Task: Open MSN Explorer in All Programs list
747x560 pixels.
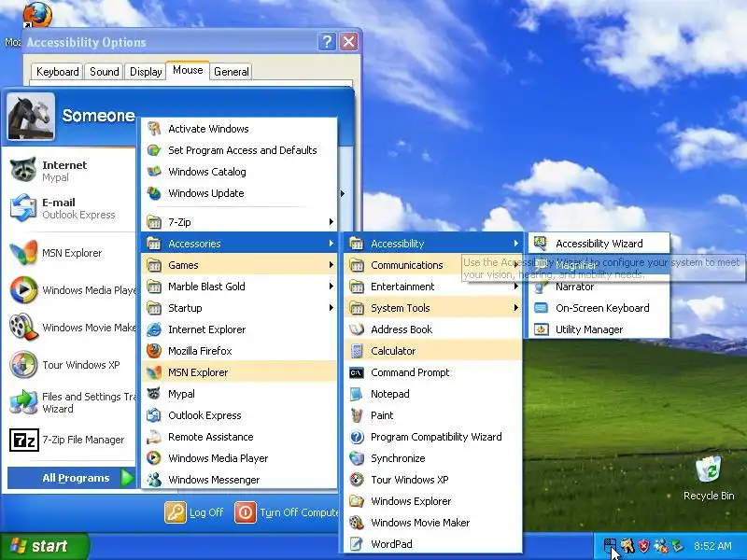Action: pyautogui.click(x=239, y=372)
